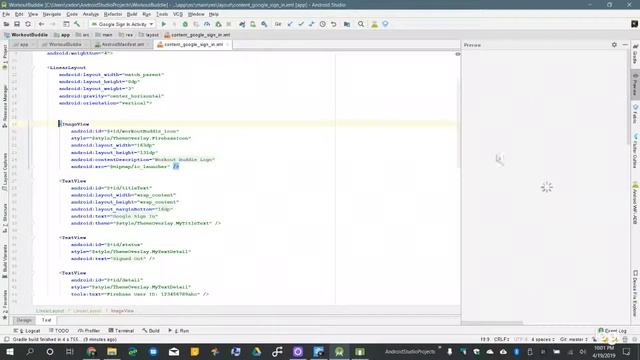Click the VCS Update Project arrow icon
Screen dimensions: 640x360
[290, 24]
